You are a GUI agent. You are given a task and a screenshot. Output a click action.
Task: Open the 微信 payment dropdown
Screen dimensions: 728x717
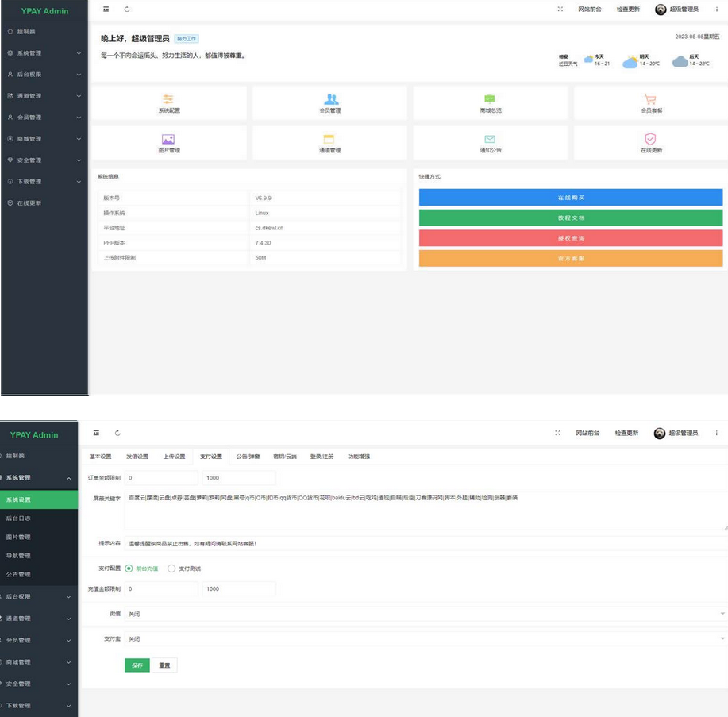pos(426,614)
